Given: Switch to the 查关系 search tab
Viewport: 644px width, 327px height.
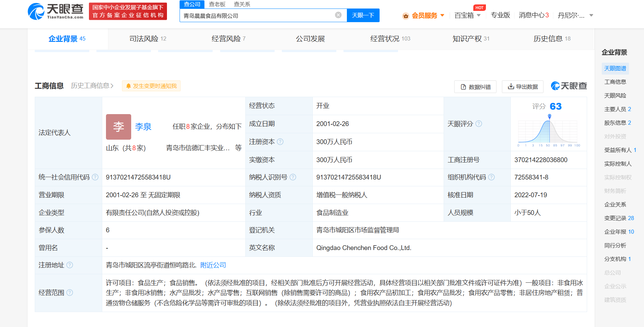Looking at the screenshot, I should 242,4.
